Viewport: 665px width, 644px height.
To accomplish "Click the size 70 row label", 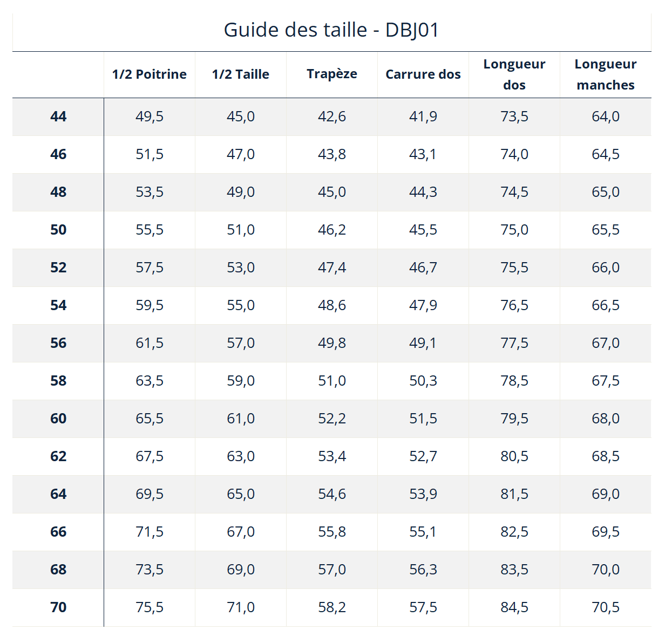I will tap(58, 607).
